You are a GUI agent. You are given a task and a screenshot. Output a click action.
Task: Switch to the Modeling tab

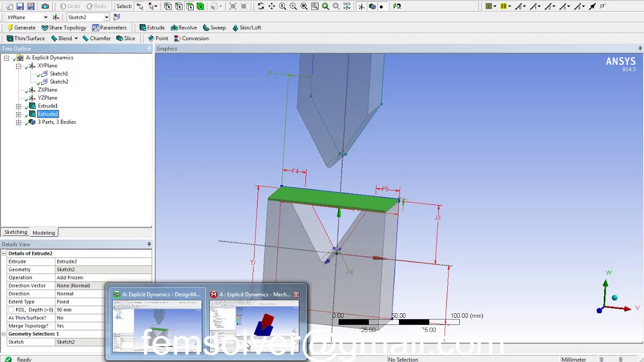tap(44, 233)
